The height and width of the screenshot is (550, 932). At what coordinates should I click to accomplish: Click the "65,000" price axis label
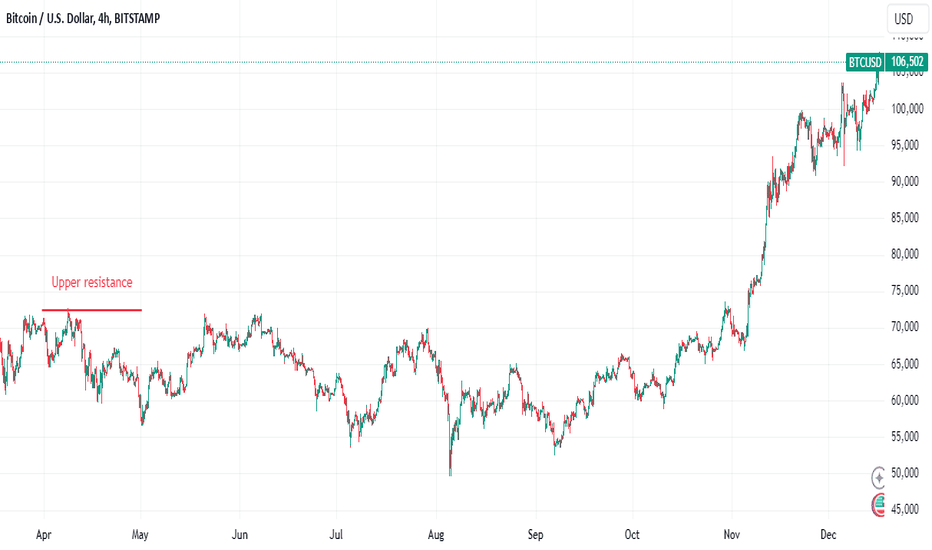(x=905, y=364)
